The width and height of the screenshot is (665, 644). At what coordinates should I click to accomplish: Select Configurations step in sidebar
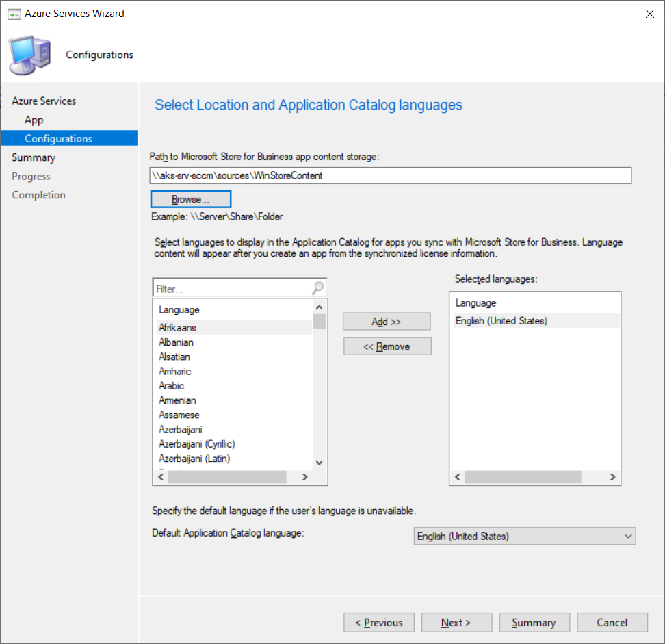click(59, 138)
